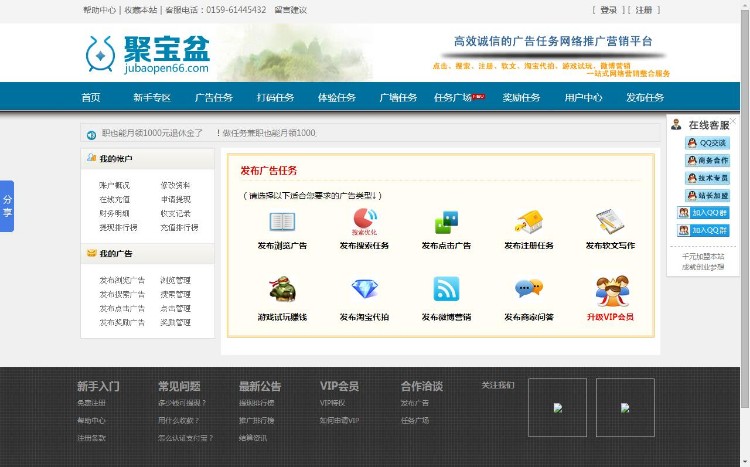Open 收支记录 in the sidebar
This screenshot has width=750, height=467.
(176, 213)
